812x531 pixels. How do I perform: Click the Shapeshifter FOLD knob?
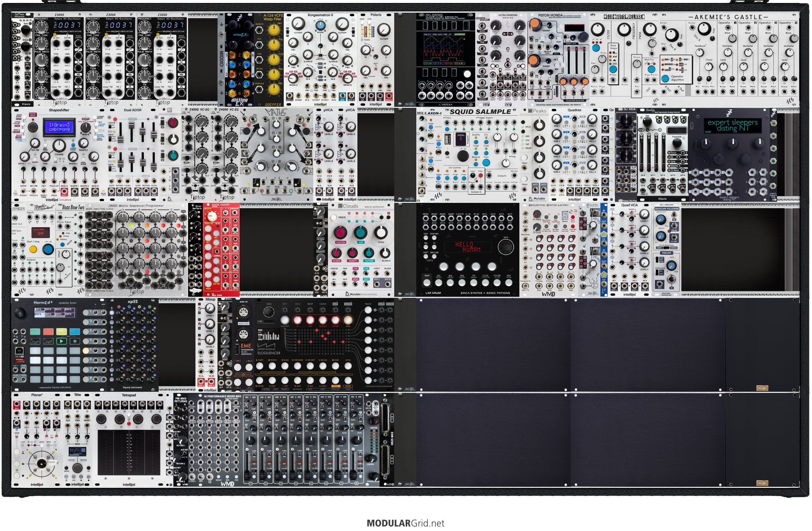(x=93, y=156)
